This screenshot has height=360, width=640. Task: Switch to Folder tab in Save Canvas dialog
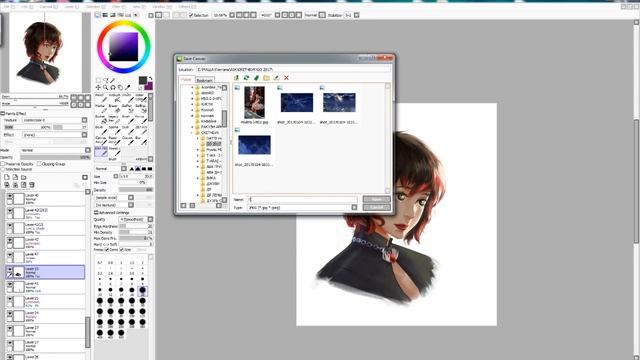pyautogui.click(x=187, y=80)
